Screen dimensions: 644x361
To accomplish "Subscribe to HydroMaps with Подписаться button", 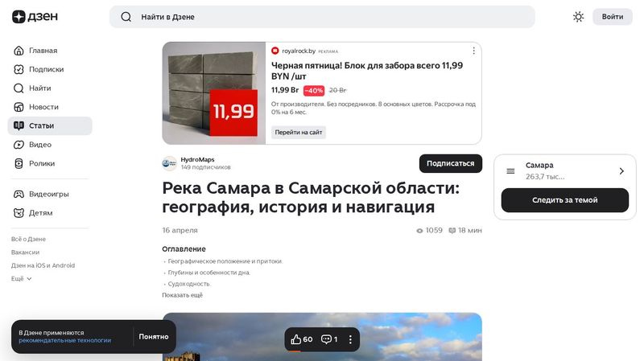I will (451, 163).
